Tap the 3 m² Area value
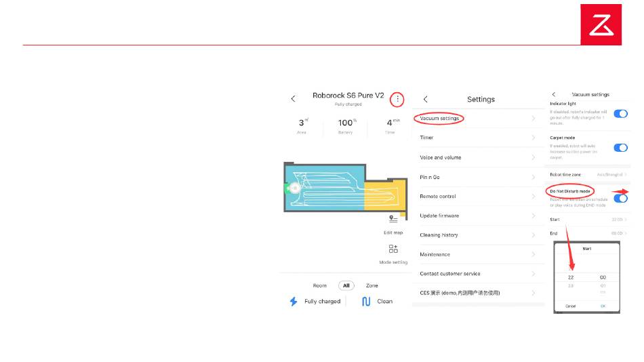644x362 pixels. pyautogui.click(x=303, y=123)
